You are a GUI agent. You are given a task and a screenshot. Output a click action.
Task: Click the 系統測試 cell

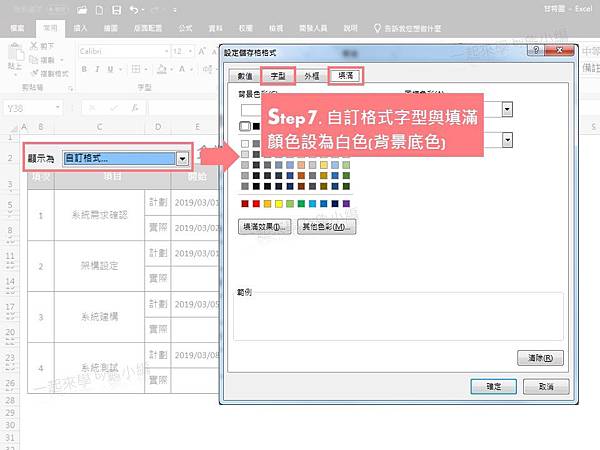click(x=99, y=368)
